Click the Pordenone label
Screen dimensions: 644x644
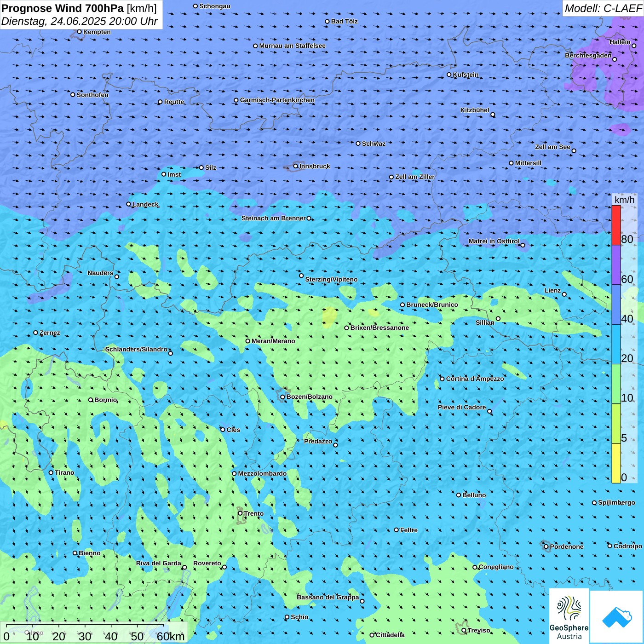[567, 546]
